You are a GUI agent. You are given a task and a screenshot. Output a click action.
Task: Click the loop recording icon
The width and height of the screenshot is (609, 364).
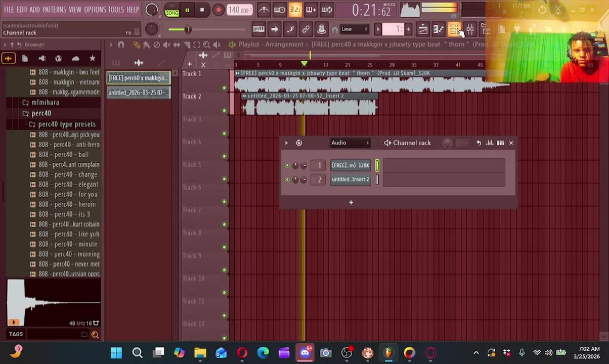click(x=327, y=10)
